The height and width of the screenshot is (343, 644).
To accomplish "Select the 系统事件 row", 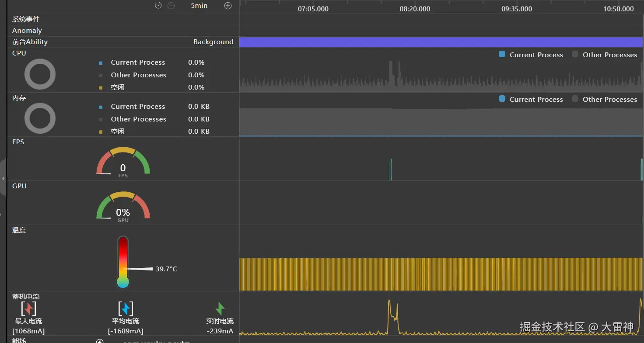I will point(123,19).
